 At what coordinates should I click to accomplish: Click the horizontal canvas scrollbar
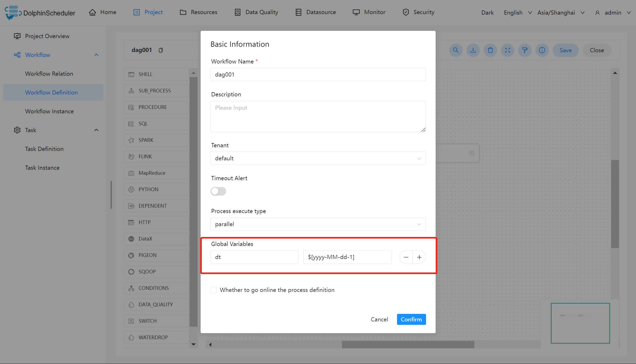click(x=408, y=344)
